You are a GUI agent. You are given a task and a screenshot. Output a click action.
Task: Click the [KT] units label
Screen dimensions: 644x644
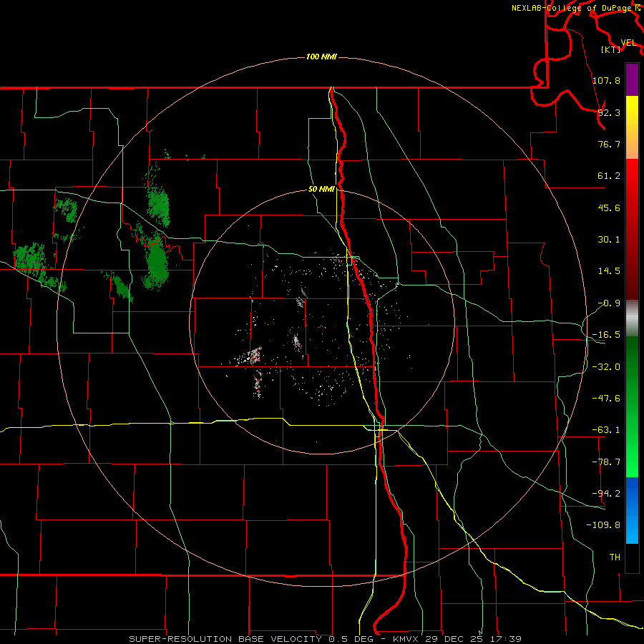tap(611, 49)
